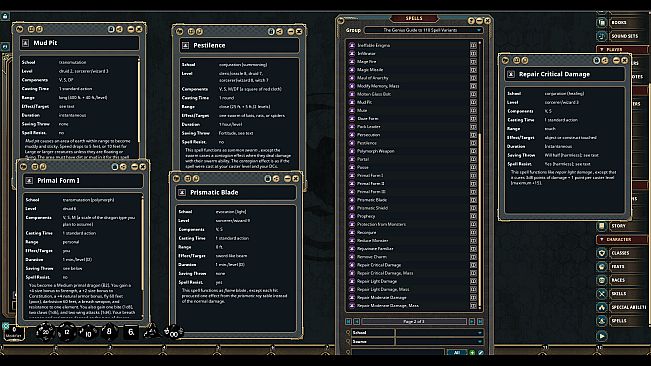This screenshot has height=366, width=651.
Task: Toggle lock icon in Repair Critical Damage window
Action: tap(596, 60)
